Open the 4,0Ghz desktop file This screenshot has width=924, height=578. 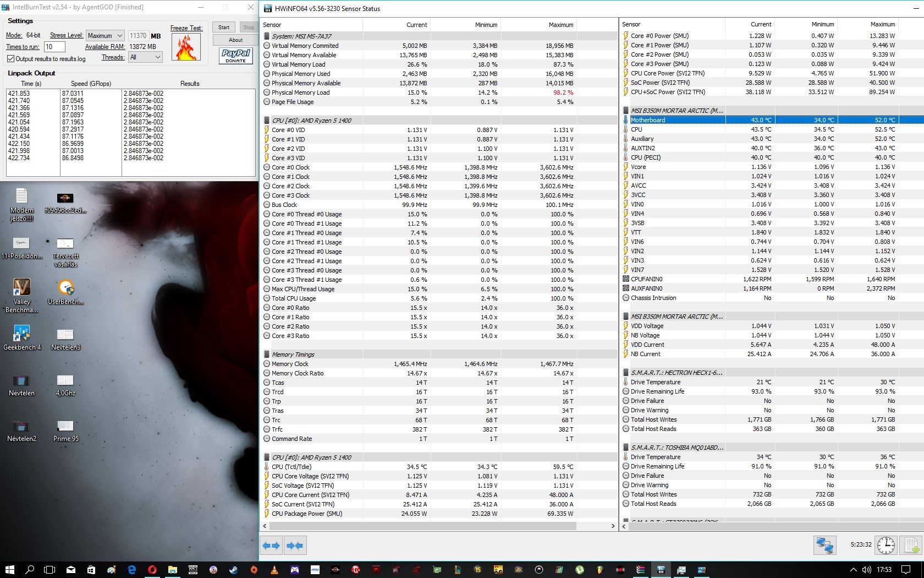tap(65, 385)
